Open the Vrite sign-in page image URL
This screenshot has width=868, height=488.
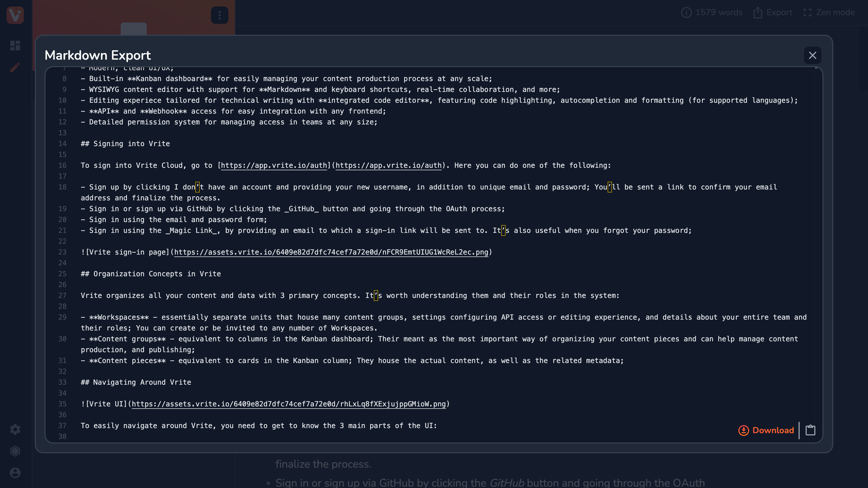coord(331,252)
